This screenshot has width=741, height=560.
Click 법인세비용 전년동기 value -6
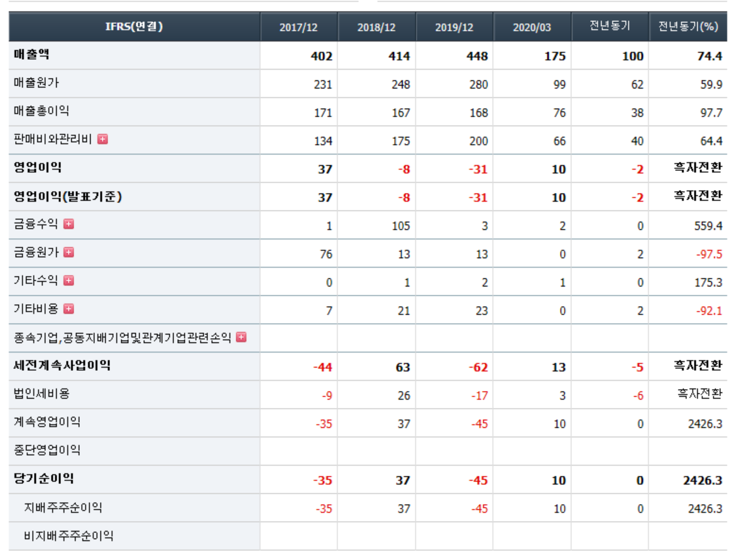(x=639, y=395)
